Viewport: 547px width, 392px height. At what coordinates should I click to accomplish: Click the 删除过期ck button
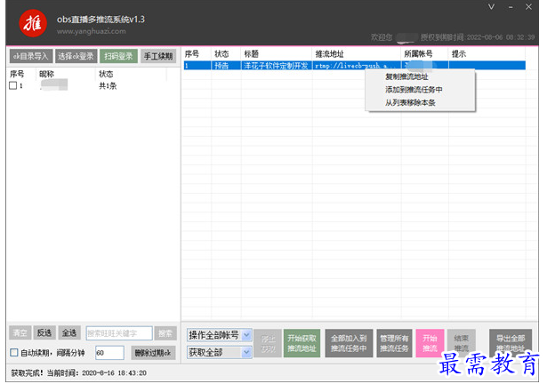[153, 353]
